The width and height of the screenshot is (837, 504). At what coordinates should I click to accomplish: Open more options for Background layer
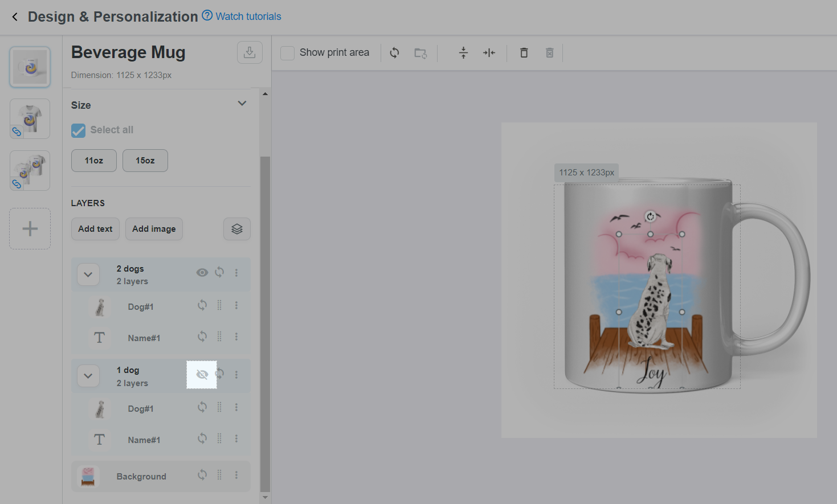(x=236, y=475)
